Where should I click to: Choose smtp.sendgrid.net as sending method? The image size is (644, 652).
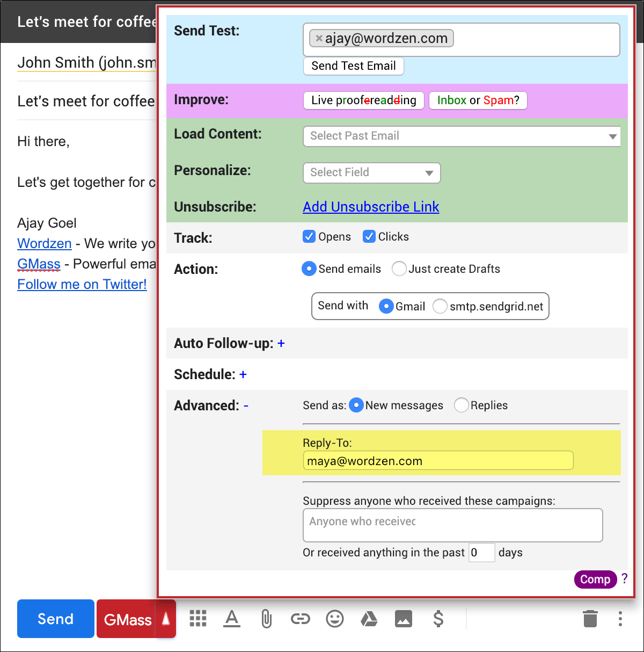[440, 306]
